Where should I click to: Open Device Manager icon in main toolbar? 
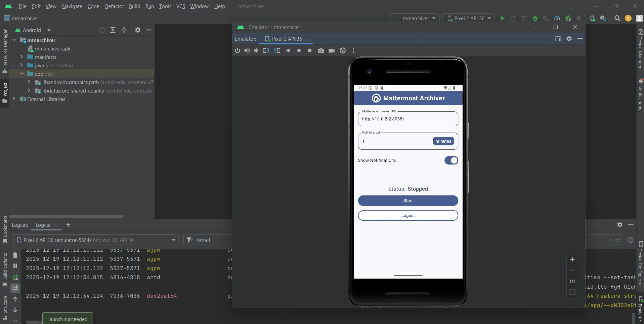[x=593, y=18]
